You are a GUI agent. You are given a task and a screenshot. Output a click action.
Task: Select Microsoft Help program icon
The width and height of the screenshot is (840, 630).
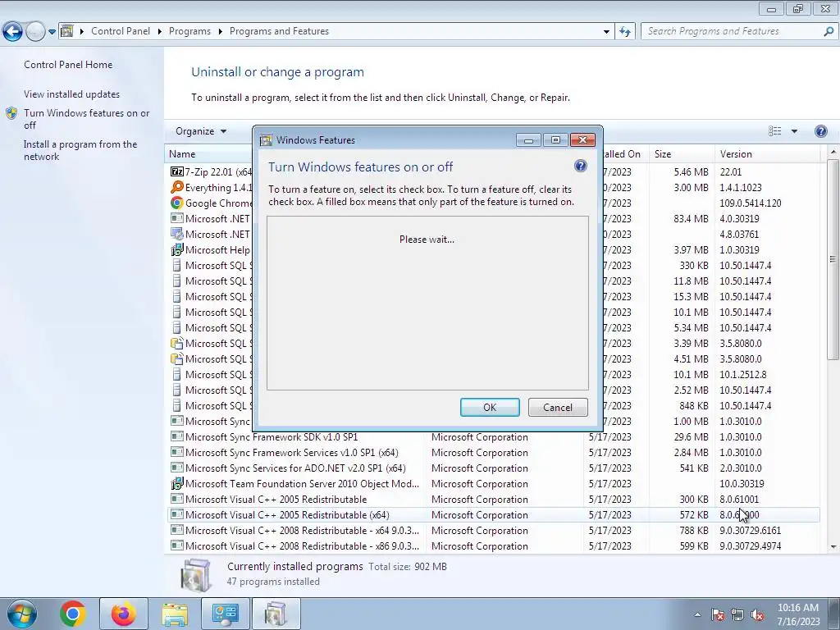pos(177,249)
